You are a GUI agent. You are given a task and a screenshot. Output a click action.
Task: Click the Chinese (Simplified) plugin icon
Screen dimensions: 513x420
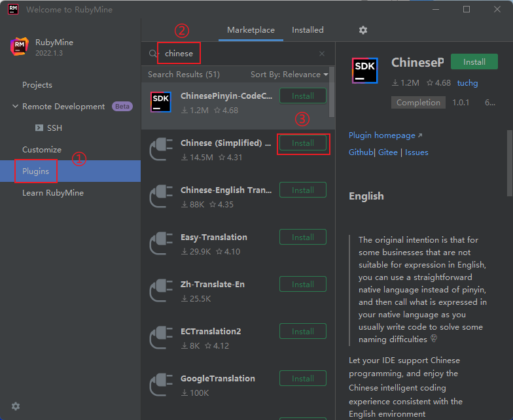(x=161, y=149)
